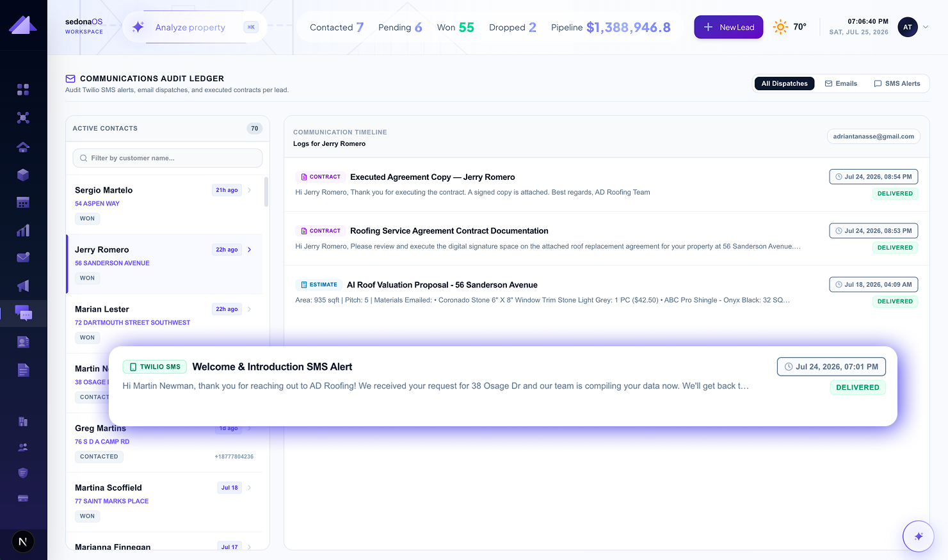Image resolution: width=948 pixels, height=560 pixels.
Task: Open the bar chart analytics icon
Action: pyautogui.click(x=23, y=230)
